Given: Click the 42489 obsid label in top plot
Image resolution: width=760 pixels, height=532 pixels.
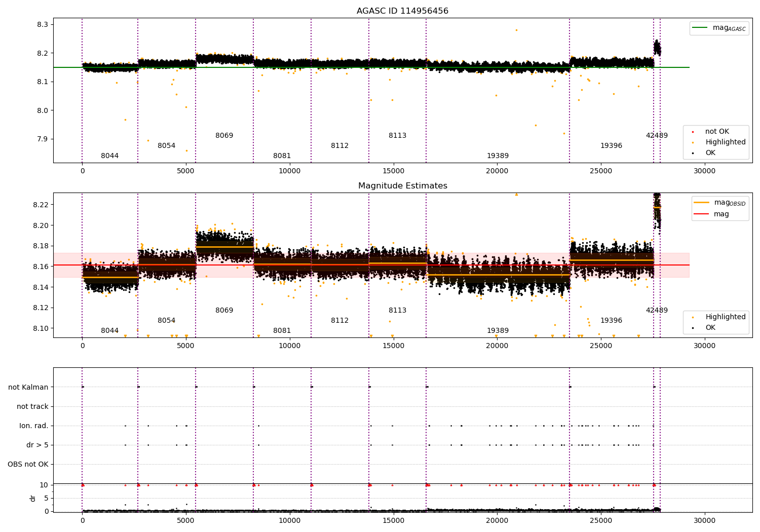Looking at the screenshot, I should pyautogui.click(x=657, y=136).
